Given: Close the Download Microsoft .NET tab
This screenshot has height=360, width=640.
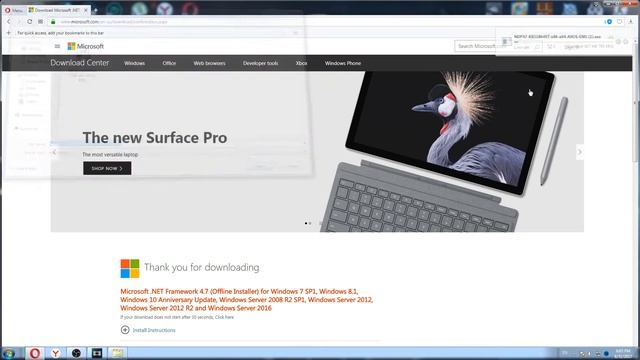Looking at the screenshot, I should [86, 10].
